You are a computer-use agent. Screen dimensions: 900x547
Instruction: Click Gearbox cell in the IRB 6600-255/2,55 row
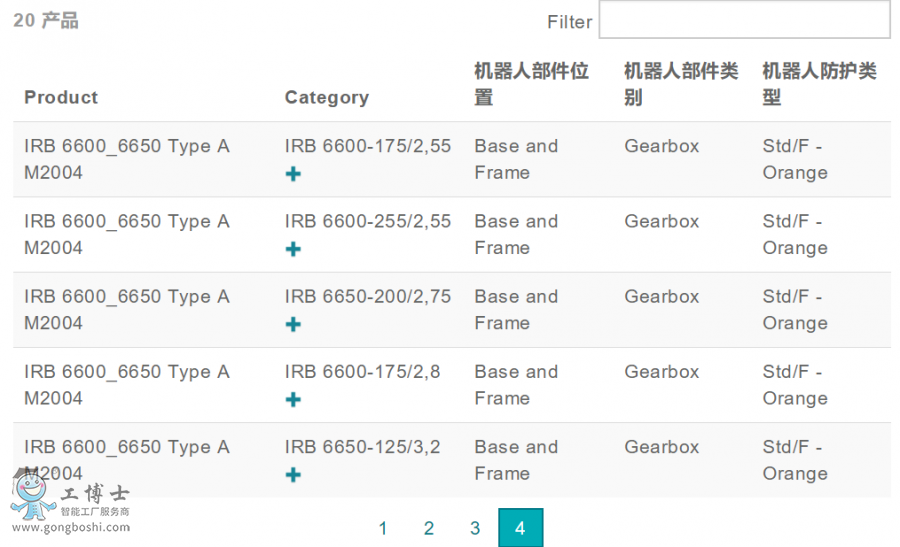tap(661, 221)
